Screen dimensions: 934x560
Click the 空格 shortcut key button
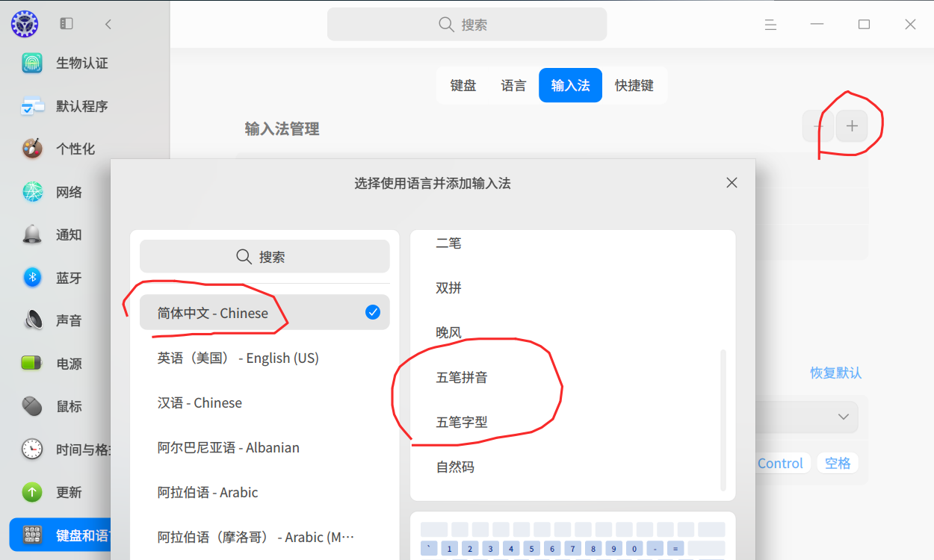click(838, 464)
